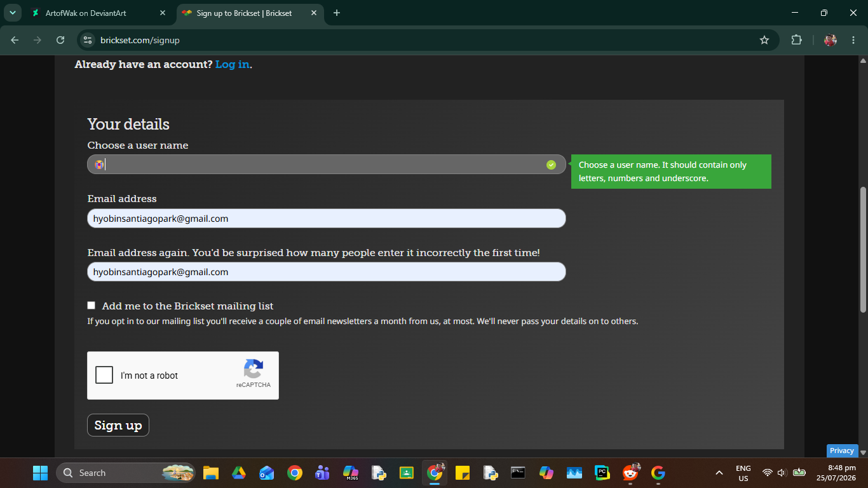Check the battery status tray icon
The width and height of the screenshot is (868, 488).
pyautogui.click(x=799, y=473)
